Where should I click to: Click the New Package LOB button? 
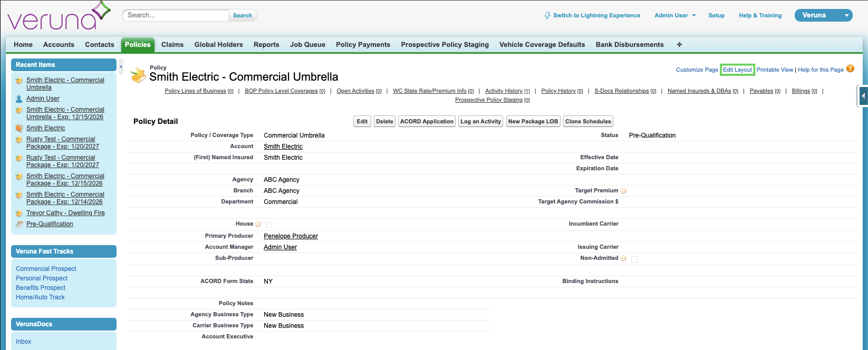tap(533, 121)
